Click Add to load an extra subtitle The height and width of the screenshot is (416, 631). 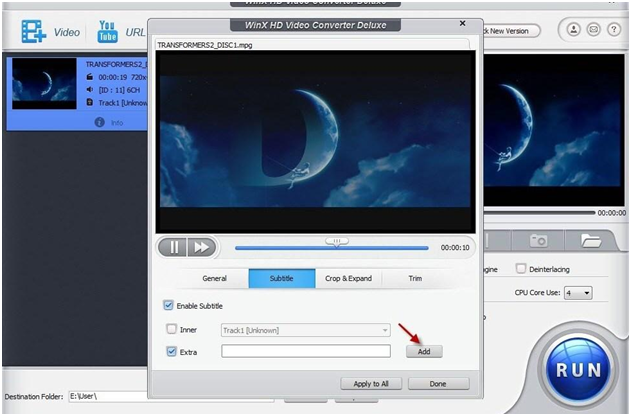423,351
